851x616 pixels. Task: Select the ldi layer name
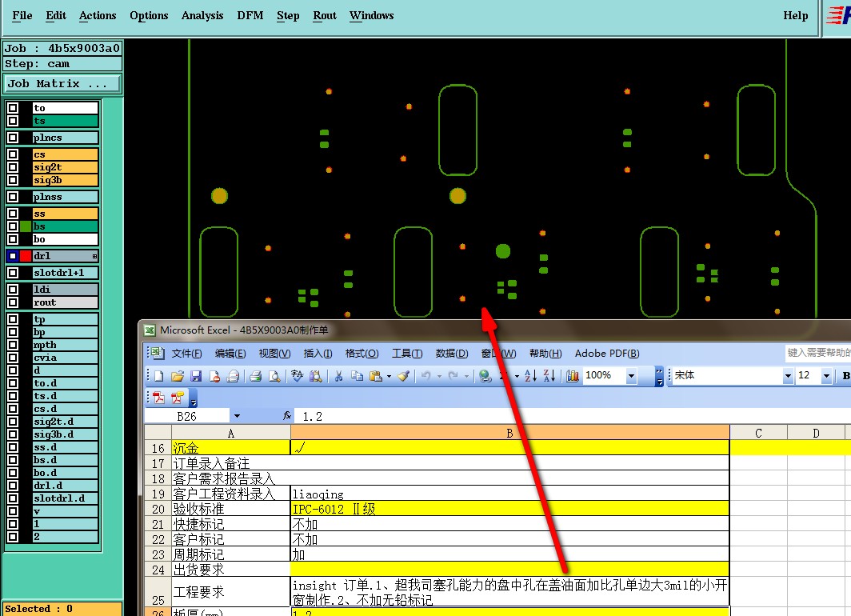65,290
